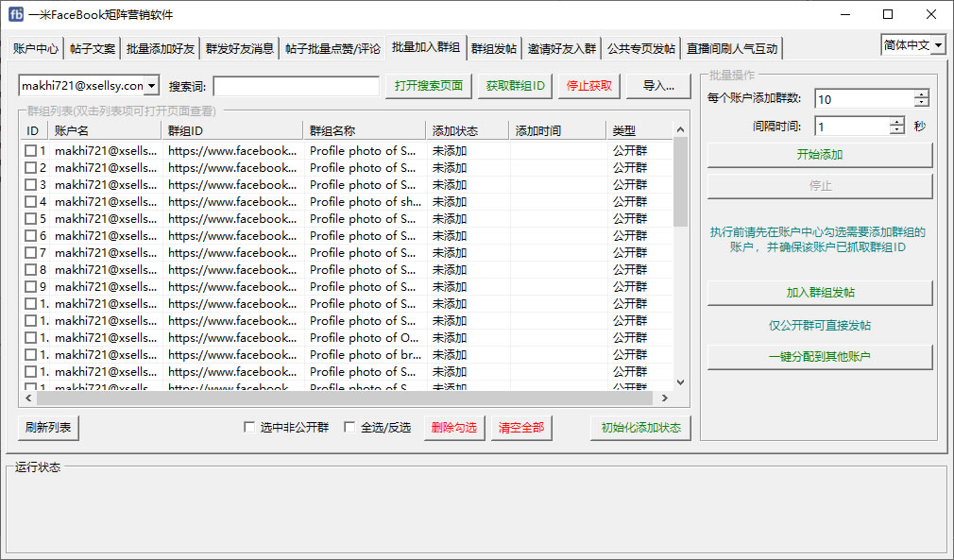Click the horizontal scrollbar track of list
This screenshot has width=954, height=560.
(345, 398)
